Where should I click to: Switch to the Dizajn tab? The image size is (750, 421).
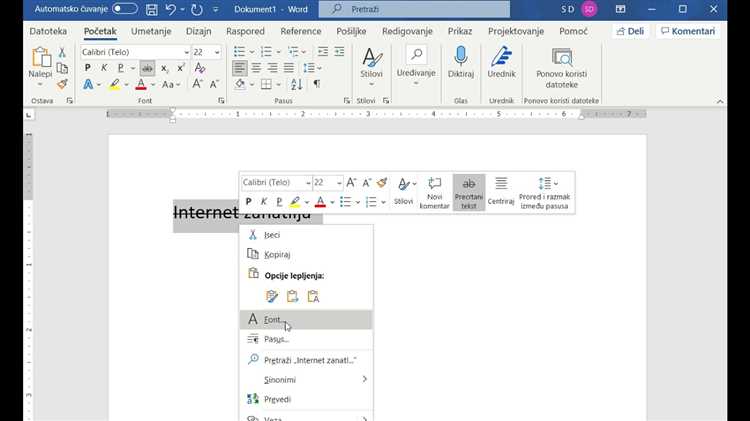coord(199,31)
